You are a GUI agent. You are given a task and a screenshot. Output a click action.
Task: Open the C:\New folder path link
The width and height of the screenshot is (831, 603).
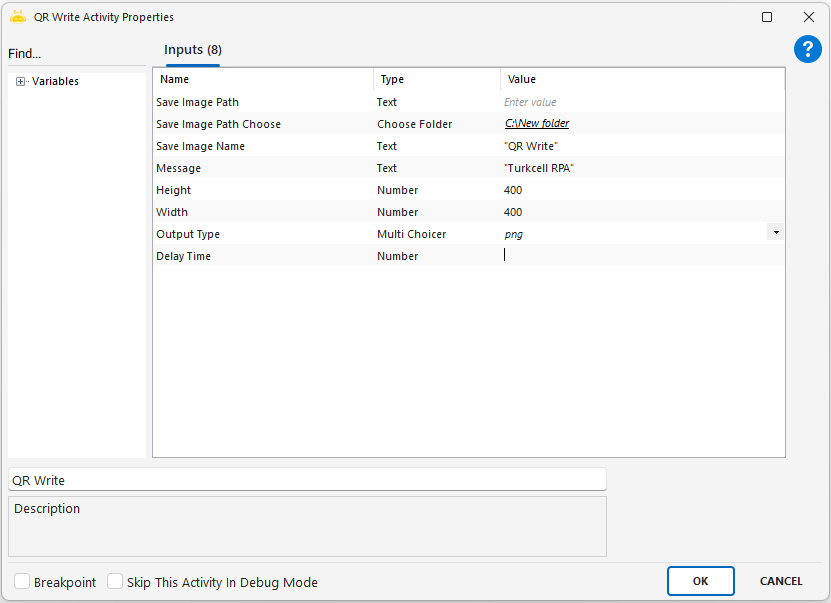tap(537, 124)
